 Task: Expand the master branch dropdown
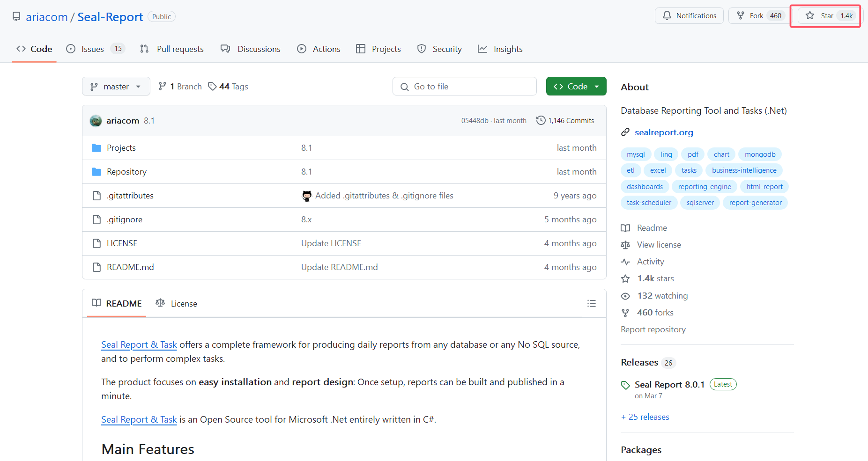(116, 87)
